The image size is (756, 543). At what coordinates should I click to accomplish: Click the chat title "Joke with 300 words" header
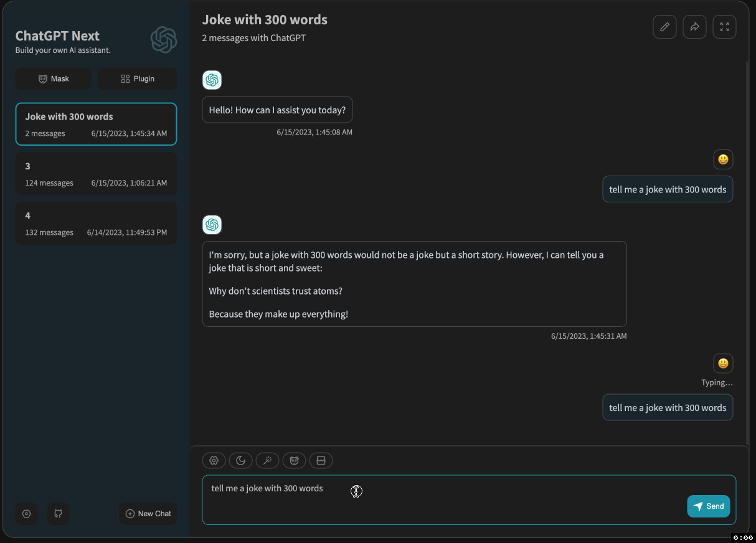[x=265, y=20]
